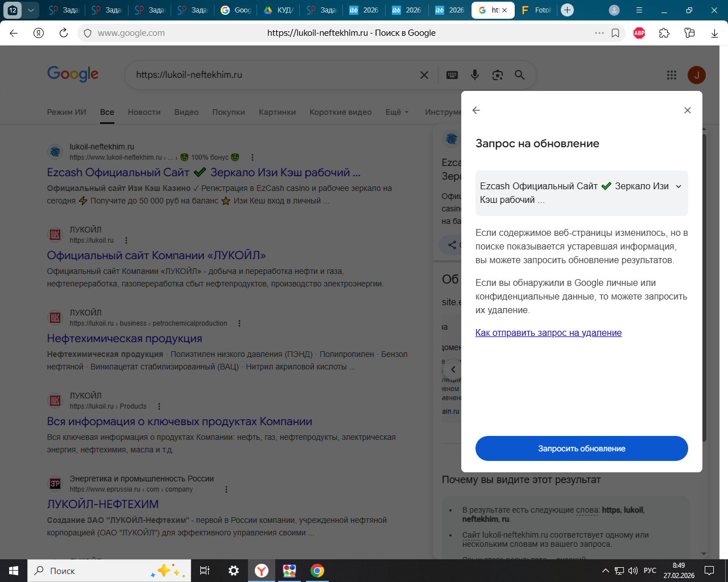Switch to the 'Fotol' browser tab
Image resolution: width=728 pixels, height=582 pixels.
click(536, 10)
